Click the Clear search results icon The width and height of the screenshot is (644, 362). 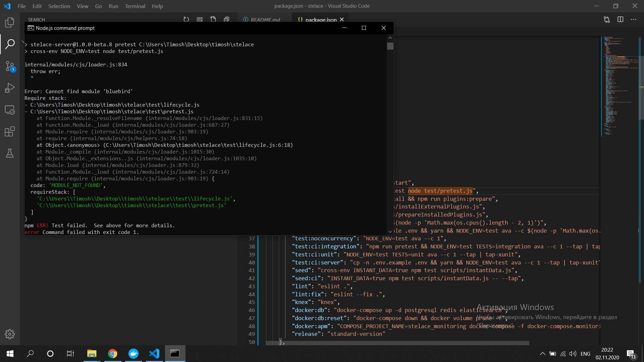[200, 19]
